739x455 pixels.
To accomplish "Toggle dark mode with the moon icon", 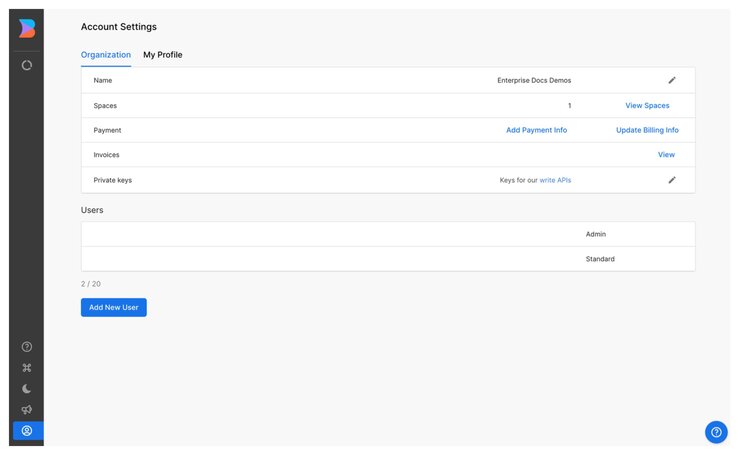I will click(x=27, y=389).
